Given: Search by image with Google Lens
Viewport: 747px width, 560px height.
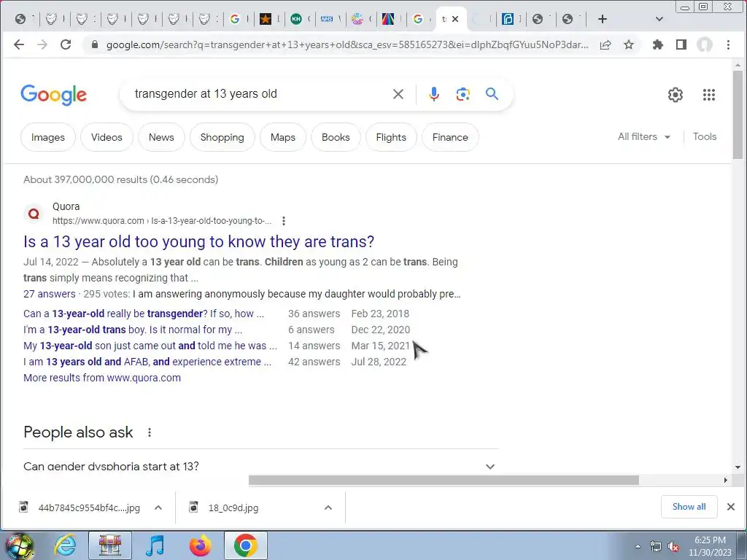Looking at the screenshot, I should (x=462, y=94).
